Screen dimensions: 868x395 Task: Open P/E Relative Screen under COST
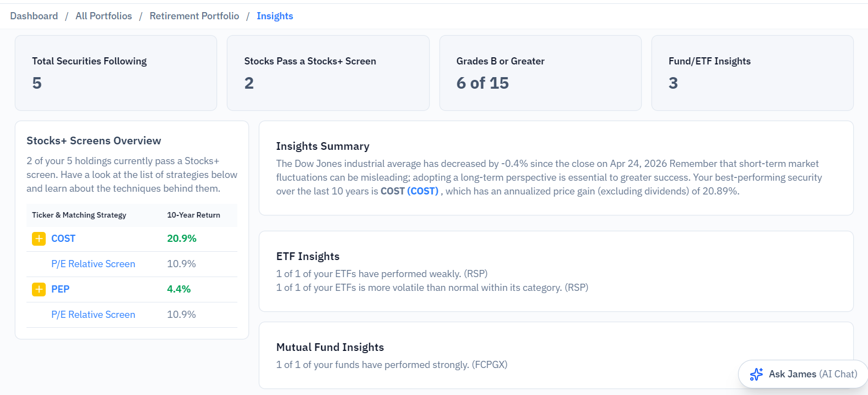tap(93, 264)
